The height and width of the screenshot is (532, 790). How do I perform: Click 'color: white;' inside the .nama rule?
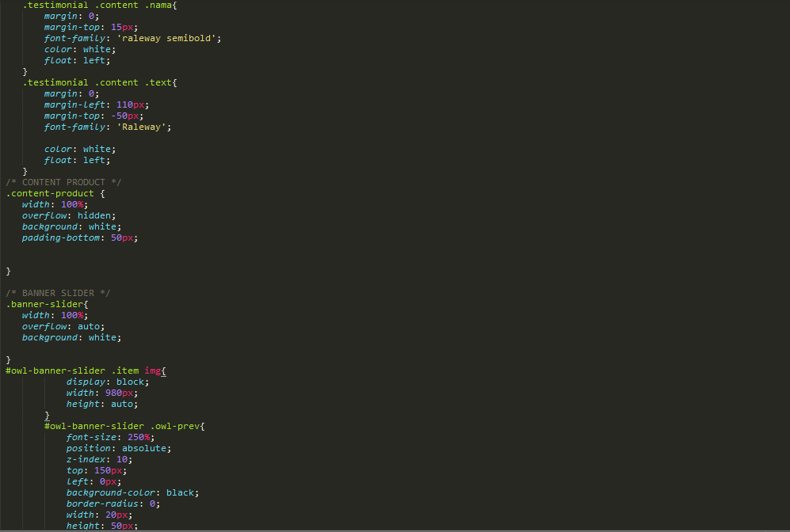pos(79,49)
